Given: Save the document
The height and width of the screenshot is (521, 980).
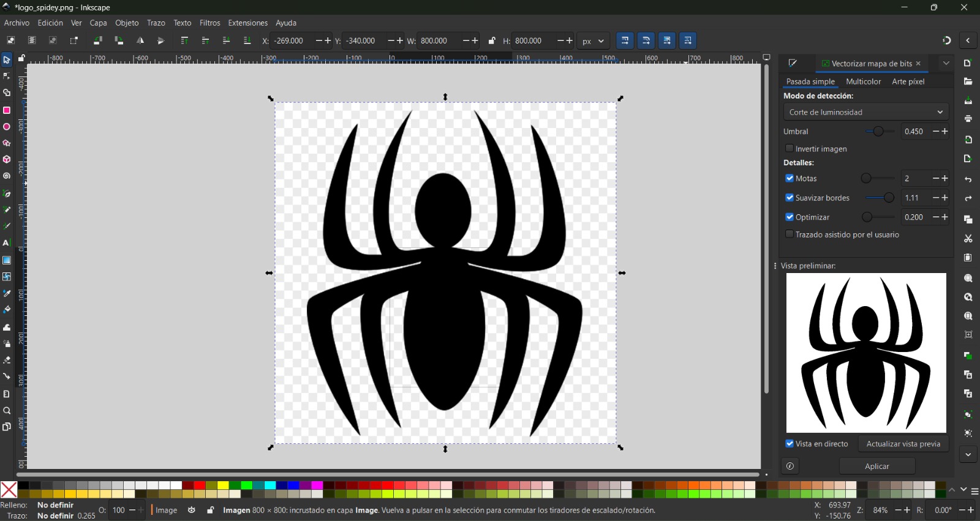Looking at the screenshot, I should [968, 100].
